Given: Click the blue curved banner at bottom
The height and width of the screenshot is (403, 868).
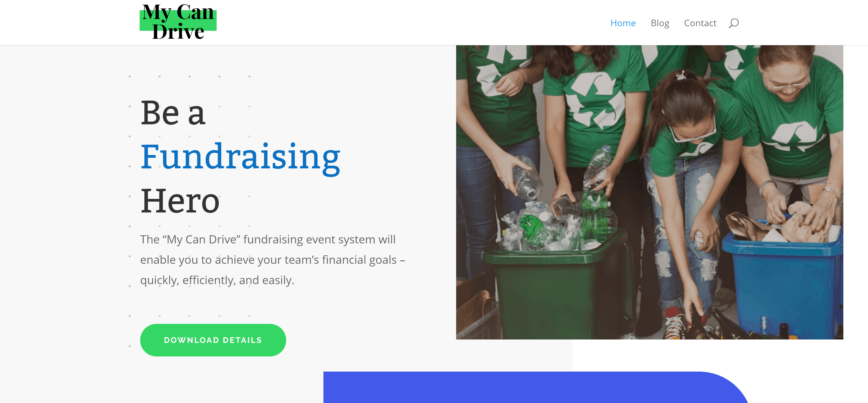Looking at the screenshot, I should 536,387.
